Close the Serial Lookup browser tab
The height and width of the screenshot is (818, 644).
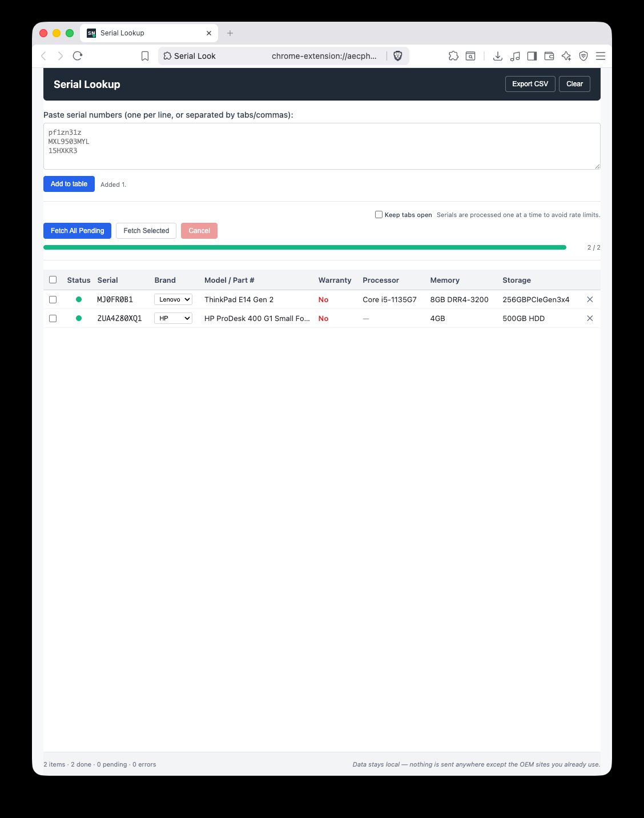[x=209, y=33]
